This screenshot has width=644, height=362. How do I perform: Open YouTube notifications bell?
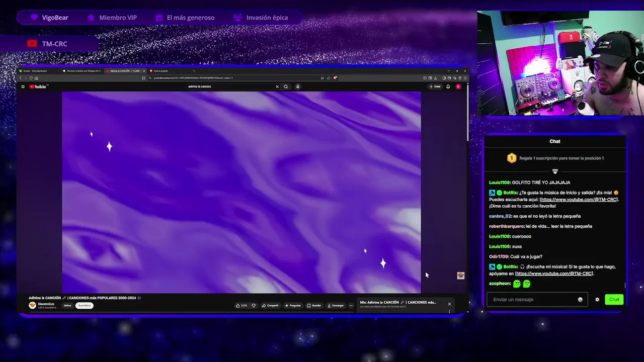pos(448,86)
